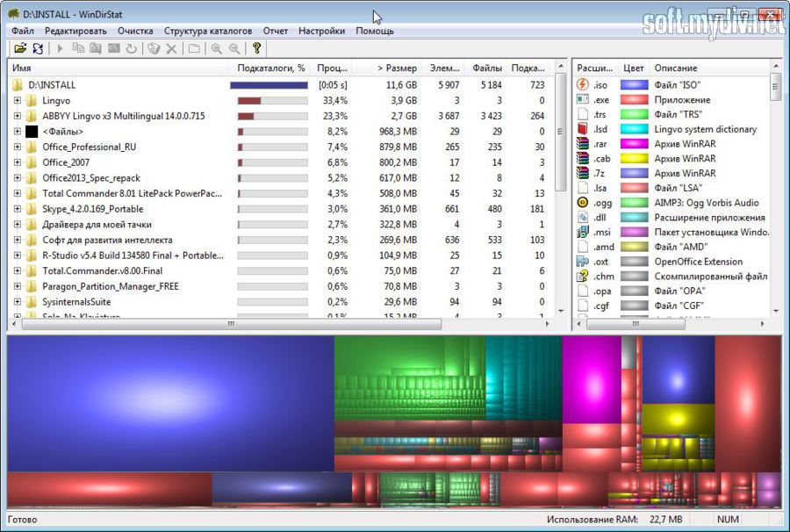Click the Delete to Recycle Bin icon

click(x=154, y=48)
